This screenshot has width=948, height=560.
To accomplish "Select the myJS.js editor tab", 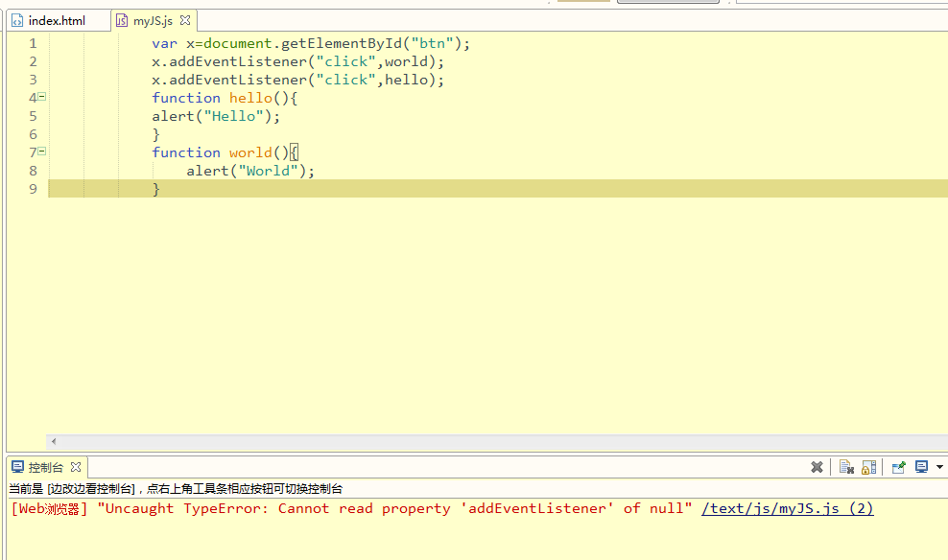I will click(x=153, y=20).
